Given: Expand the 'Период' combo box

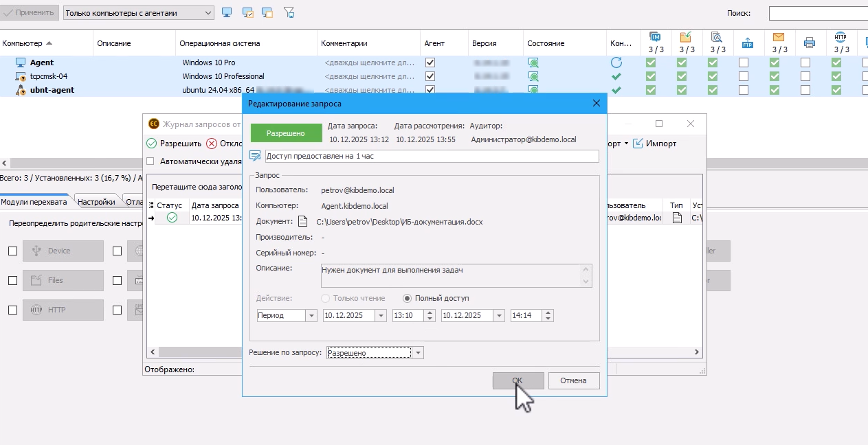Looking at the screenshot, I should tap(311, 316).
